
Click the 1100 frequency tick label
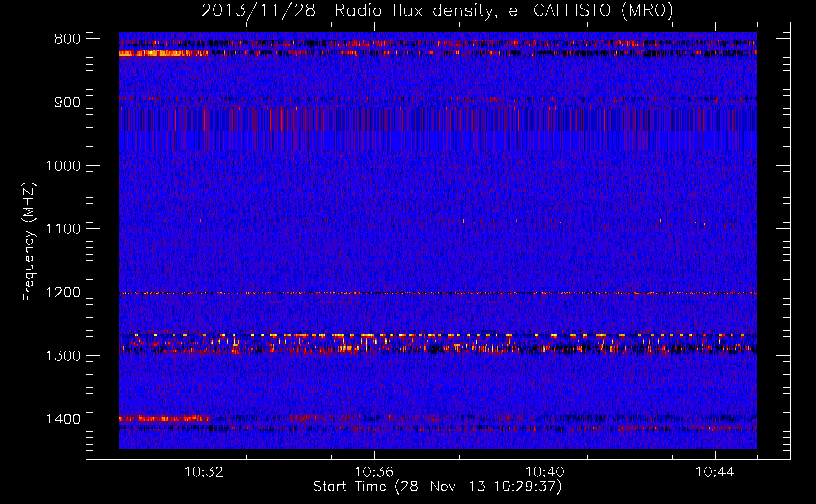pos(63,229)
